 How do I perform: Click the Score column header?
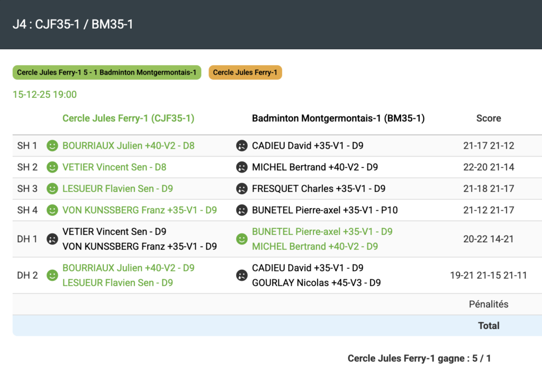[488, 118]
